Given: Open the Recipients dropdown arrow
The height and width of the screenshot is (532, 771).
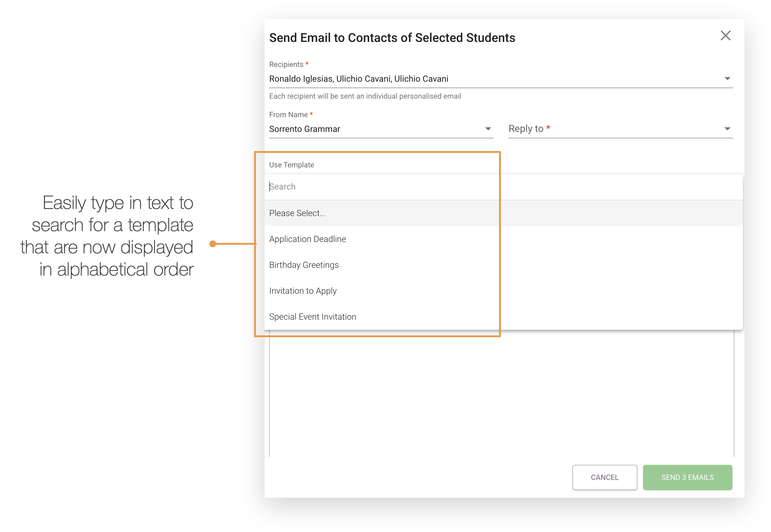Looking at the screenshot, I should pos(728,78).
